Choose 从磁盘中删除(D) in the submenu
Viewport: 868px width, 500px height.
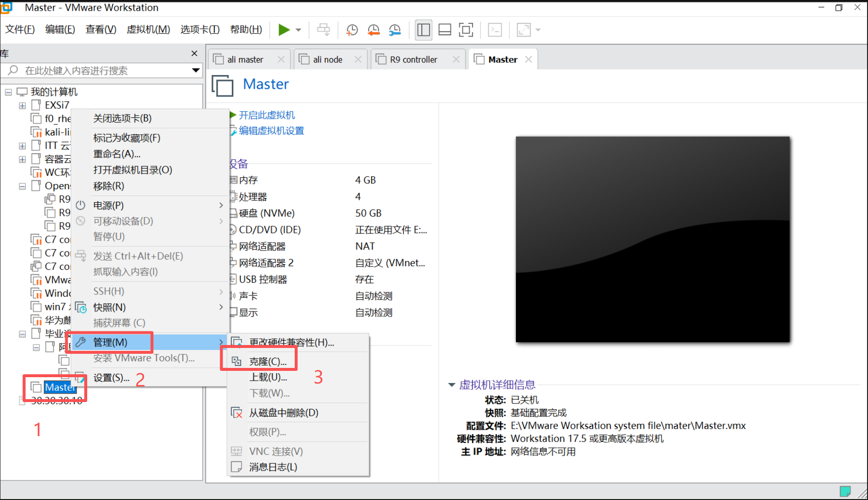click(x=298, y=413)
